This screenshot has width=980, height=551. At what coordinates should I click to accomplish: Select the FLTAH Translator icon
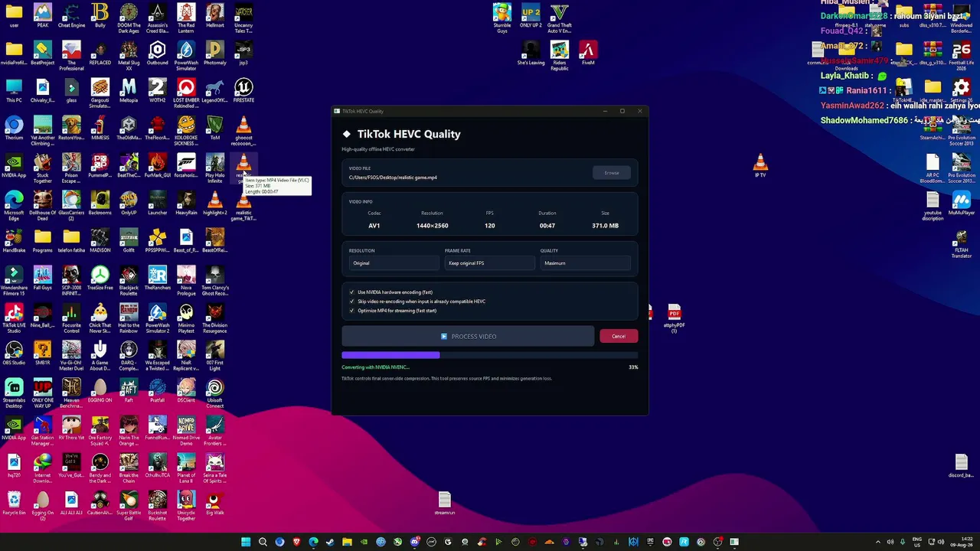pyautogui.click(x=962, y=243)
